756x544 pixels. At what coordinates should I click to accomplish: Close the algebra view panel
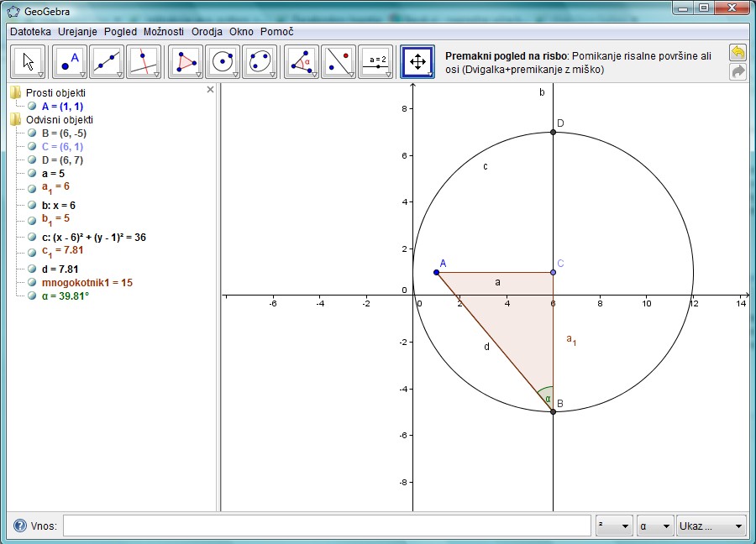(211, 90)
